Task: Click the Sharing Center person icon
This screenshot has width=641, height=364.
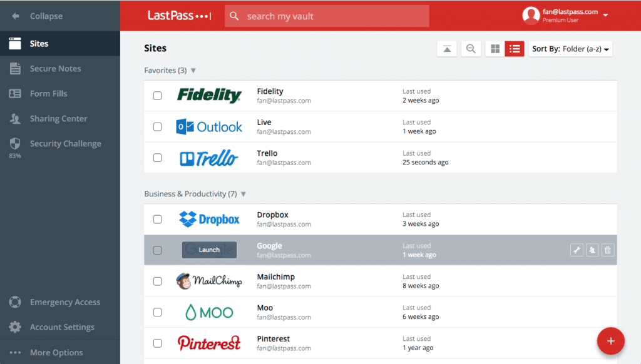Action: 15,119
